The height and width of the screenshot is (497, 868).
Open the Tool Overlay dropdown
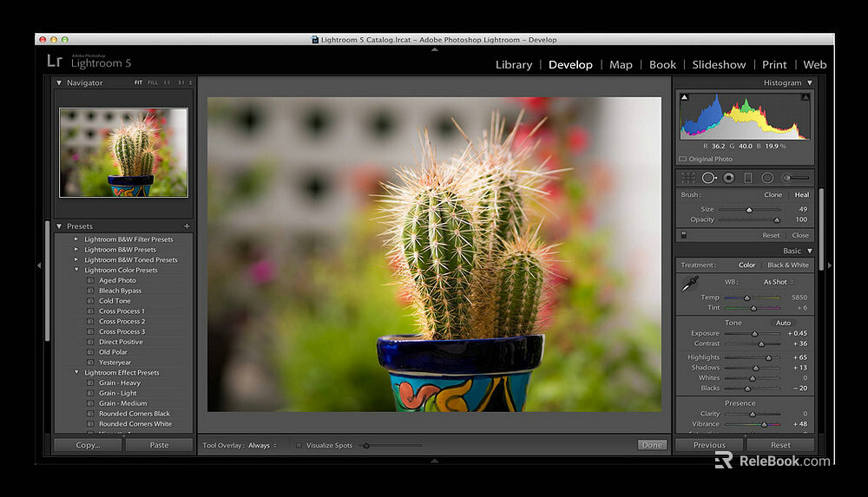coord(261,446)
